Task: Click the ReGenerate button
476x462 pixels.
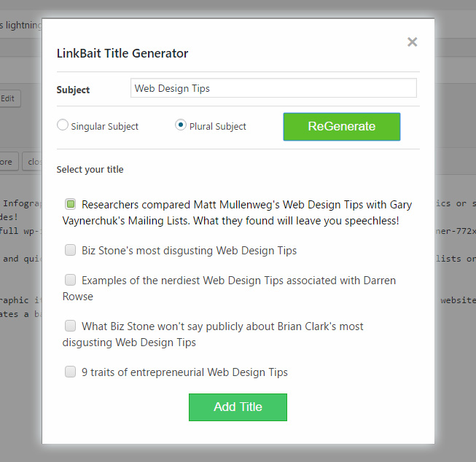Action: (342, 127)
